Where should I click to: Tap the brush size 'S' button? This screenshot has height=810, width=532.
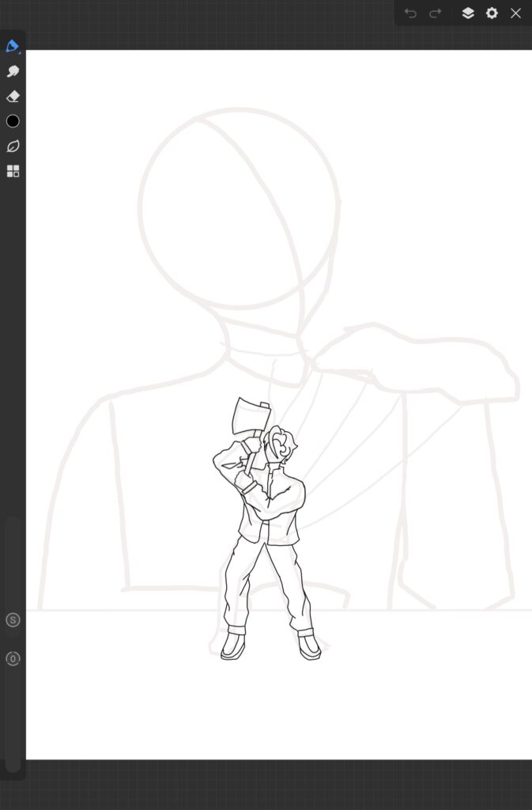pyautogui.click(x=13, y=619)
